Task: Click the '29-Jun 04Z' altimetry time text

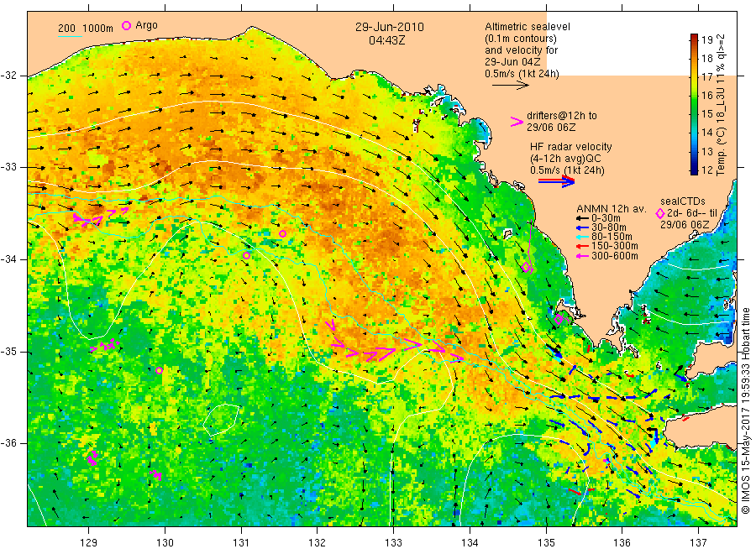Action: coord(512,61)
